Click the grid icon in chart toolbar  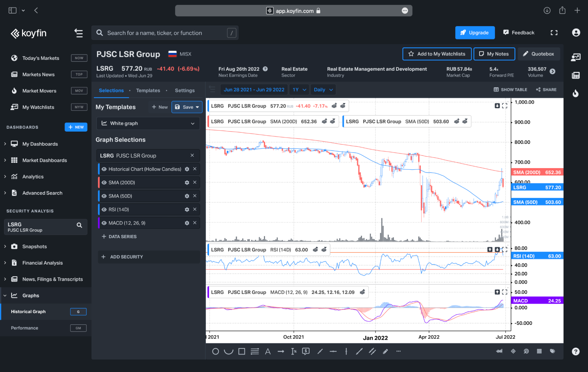coord(539,351)
